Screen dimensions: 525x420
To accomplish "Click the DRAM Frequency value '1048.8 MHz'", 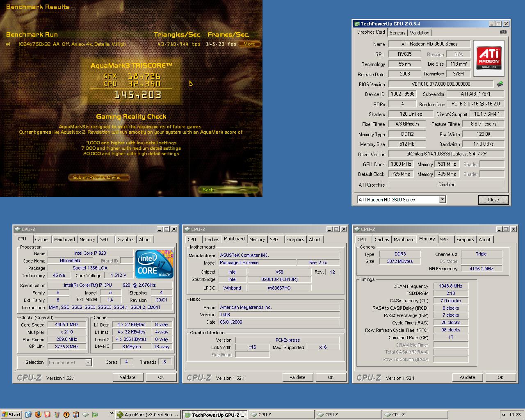I will pos(451,286).
